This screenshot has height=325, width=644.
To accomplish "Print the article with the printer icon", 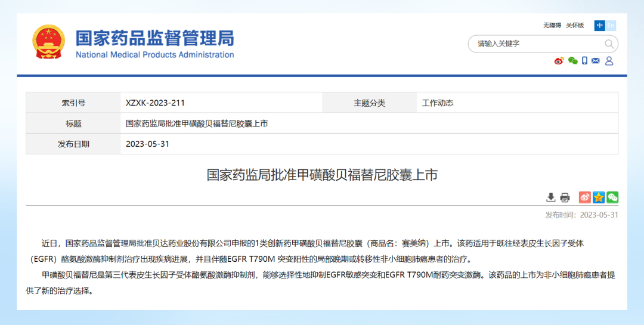I will [x=565, y=197].
